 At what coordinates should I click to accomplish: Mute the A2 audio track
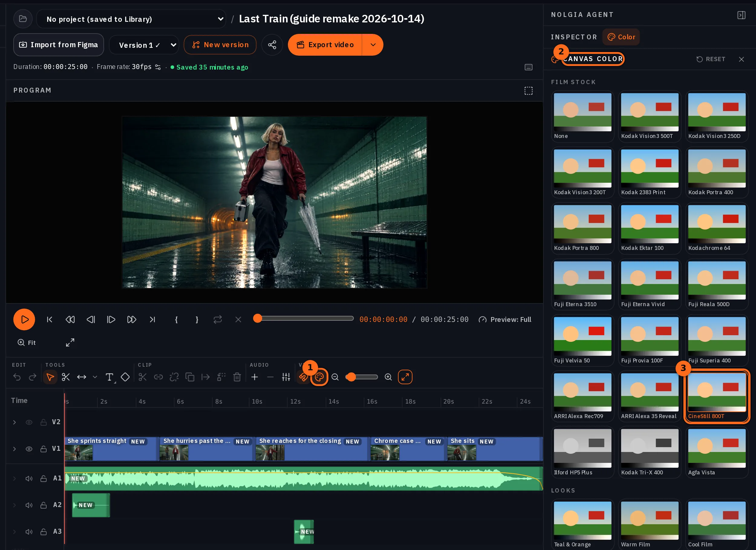pos(29,505)
